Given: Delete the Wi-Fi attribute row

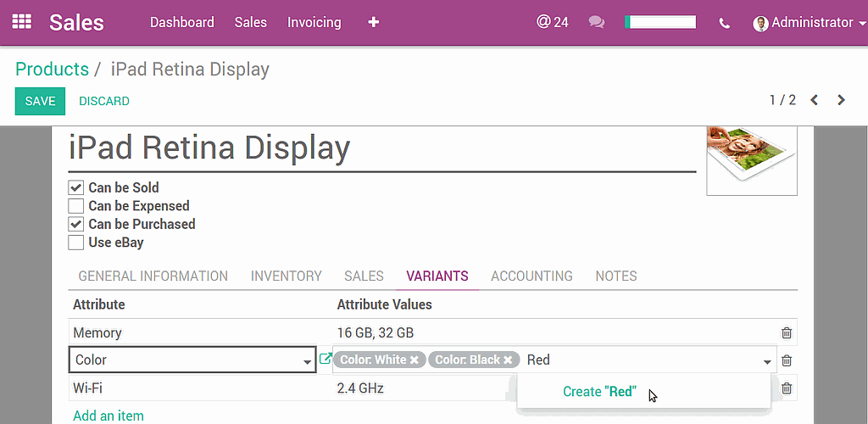Looking at the screenshot, I should click(x=787, y=388).
